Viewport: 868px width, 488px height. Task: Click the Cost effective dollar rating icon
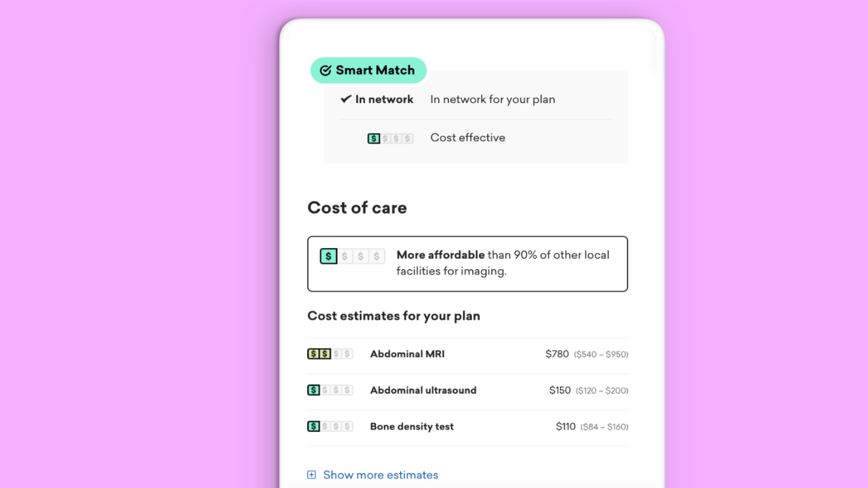[390, 138]
